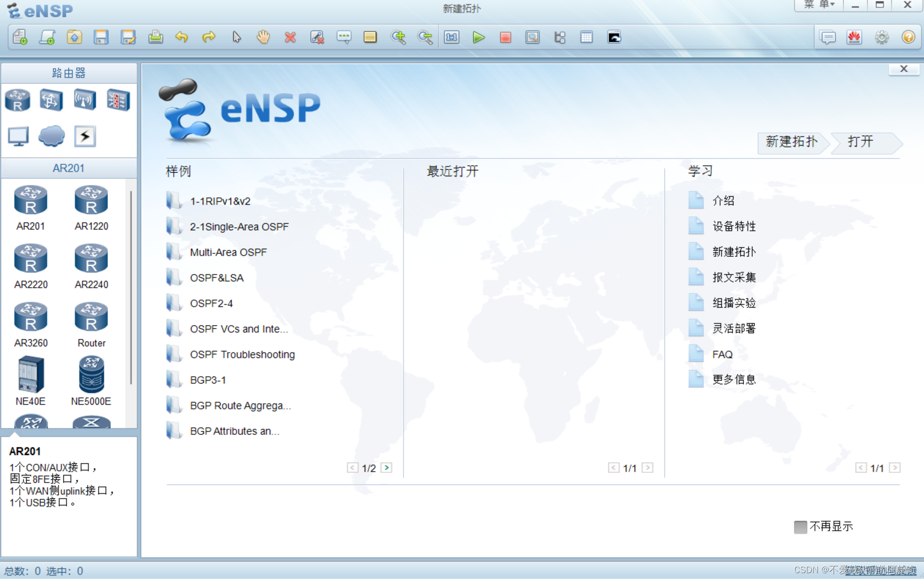Viewport: 924px width, 579px height.
Task: Click the Redo arrow icon
Action: click(x=209, y=37)
